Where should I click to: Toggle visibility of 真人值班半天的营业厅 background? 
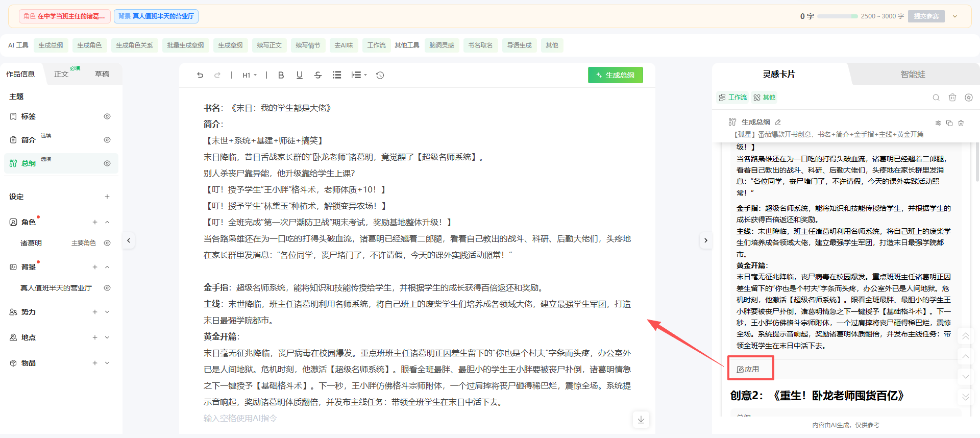click(x=107, y=288)
